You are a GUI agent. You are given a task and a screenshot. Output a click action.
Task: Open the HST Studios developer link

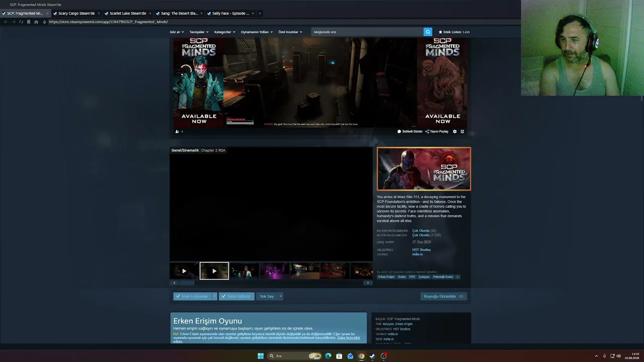[422, 250]
